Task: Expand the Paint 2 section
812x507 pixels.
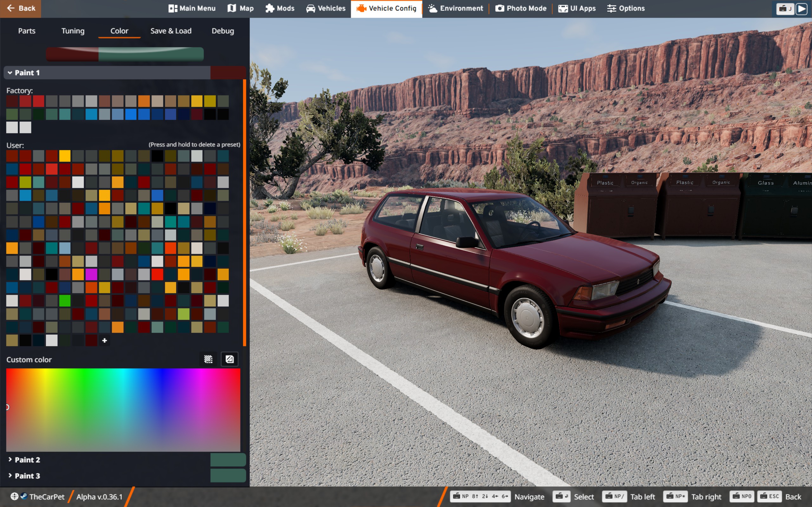Action: pyautogui.click(x=27, y=460)
